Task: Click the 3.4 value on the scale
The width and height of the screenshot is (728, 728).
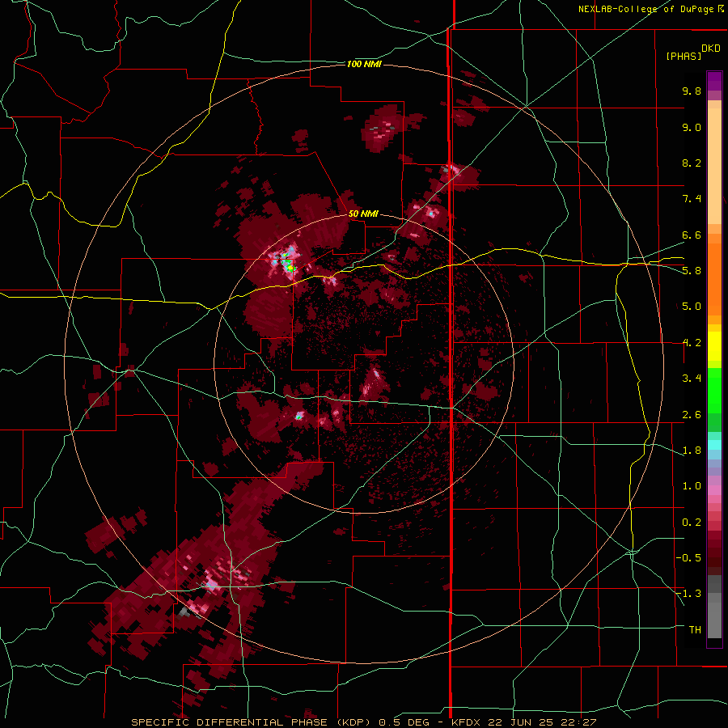Action: click(692, 379)
